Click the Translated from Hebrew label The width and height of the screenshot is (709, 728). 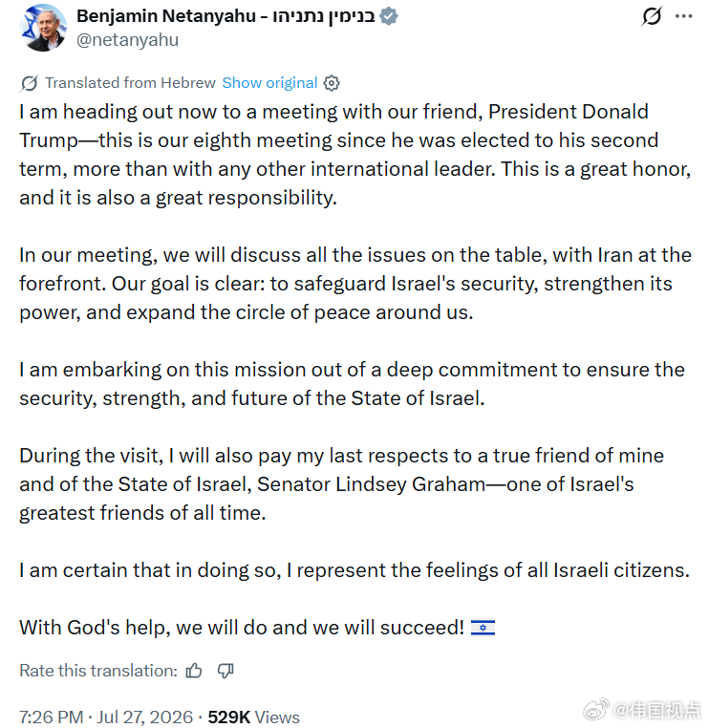(130, 83)
